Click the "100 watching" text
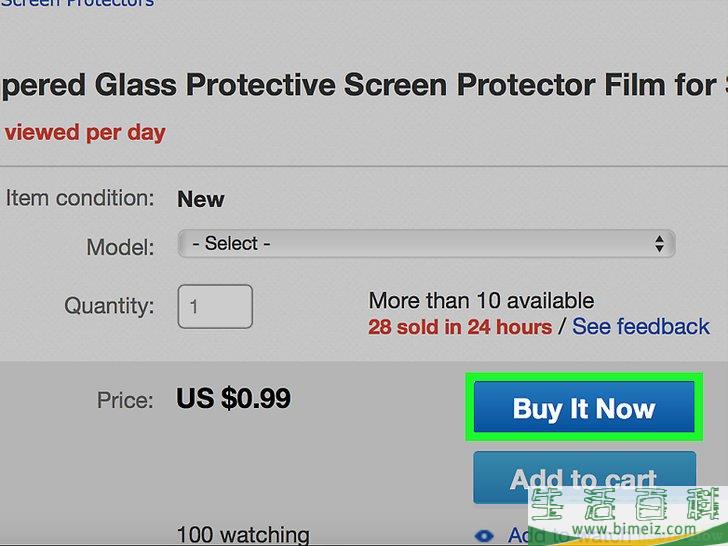 tap(243, 535)
